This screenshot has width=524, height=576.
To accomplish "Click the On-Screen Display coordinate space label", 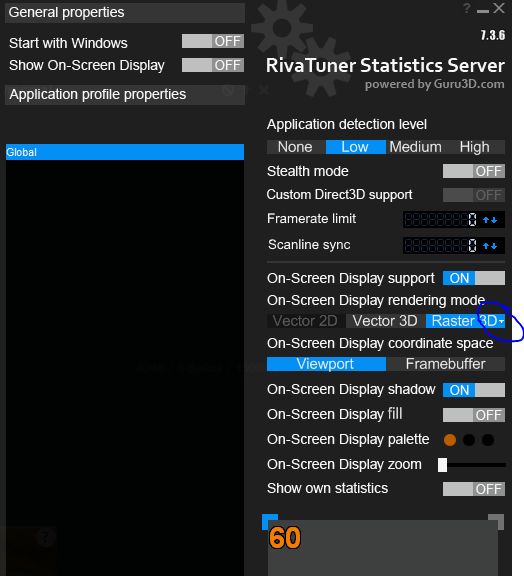I will [380, 343].
